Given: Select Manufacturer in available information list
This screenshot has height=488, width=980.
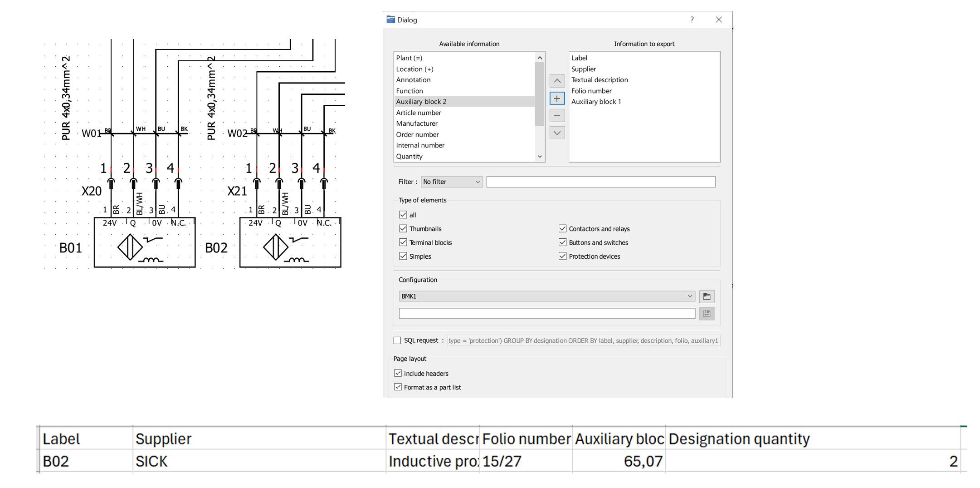Looking at the screenshot, I should 416,123.
